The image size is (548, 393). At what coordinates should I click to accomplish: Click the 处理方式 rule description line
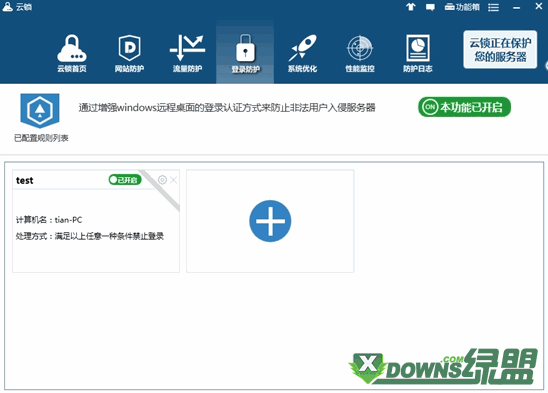90,236
